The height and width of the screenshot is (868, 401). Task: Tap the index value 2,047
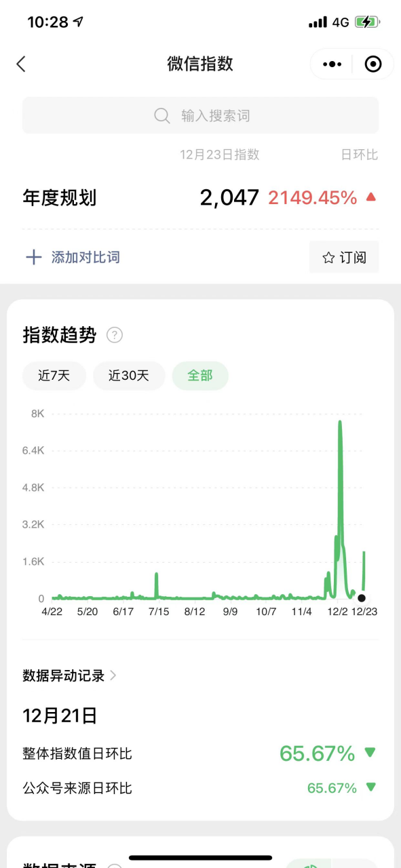pos(229,197)
